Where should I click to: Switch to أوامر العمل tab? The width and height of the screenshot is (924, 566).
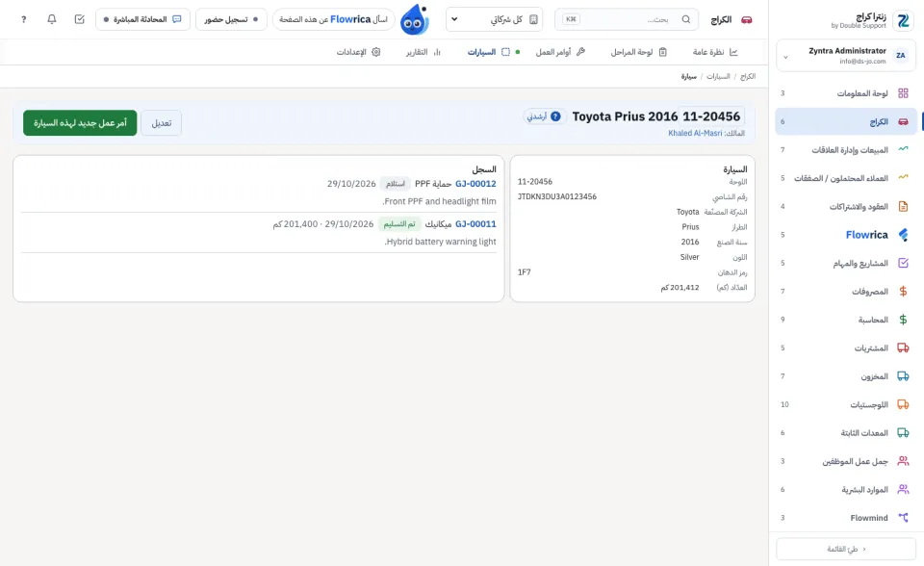560,52
